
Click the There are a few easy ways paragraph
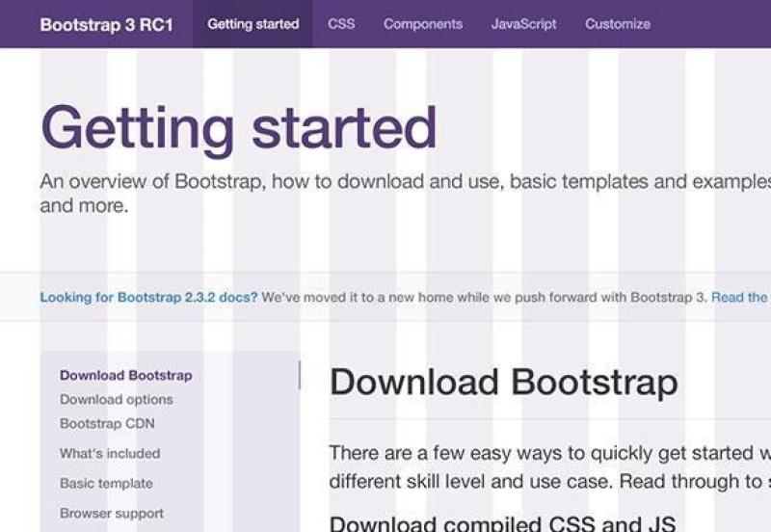[x=549, y=467]
